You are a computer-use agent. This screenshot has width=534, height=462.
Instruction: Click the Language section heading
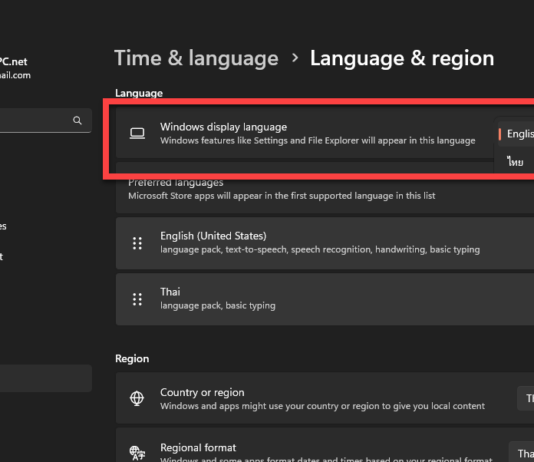[139, 93]
